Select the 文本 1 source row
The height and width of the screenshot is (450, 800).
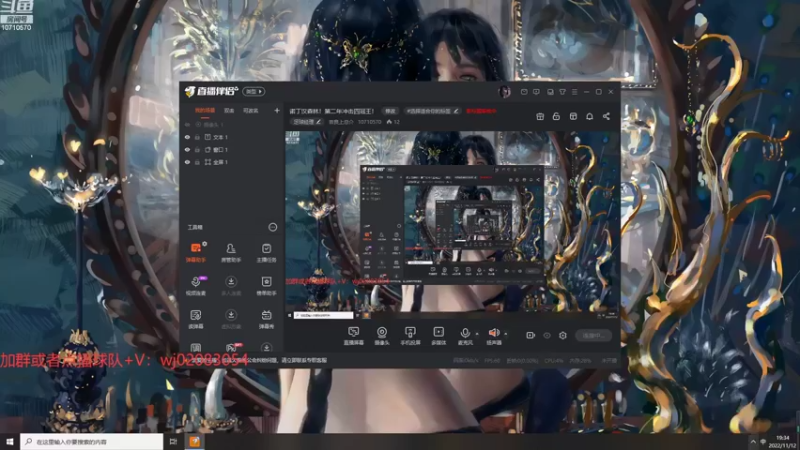point(232,137)
